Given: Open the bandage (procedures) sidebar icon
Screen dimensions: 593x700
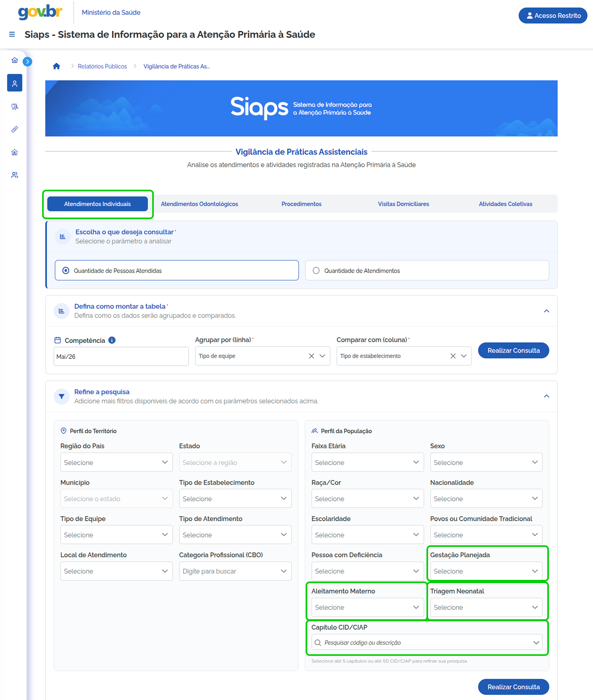Looking at the screenshot, I should pos(15,129).
